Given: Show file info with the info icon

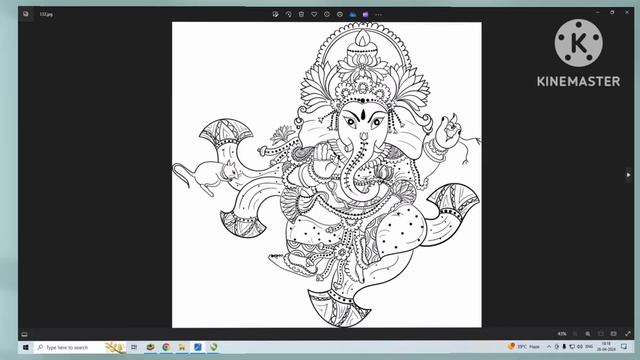Looking at the screenshot, I should (x=327, y=14).
